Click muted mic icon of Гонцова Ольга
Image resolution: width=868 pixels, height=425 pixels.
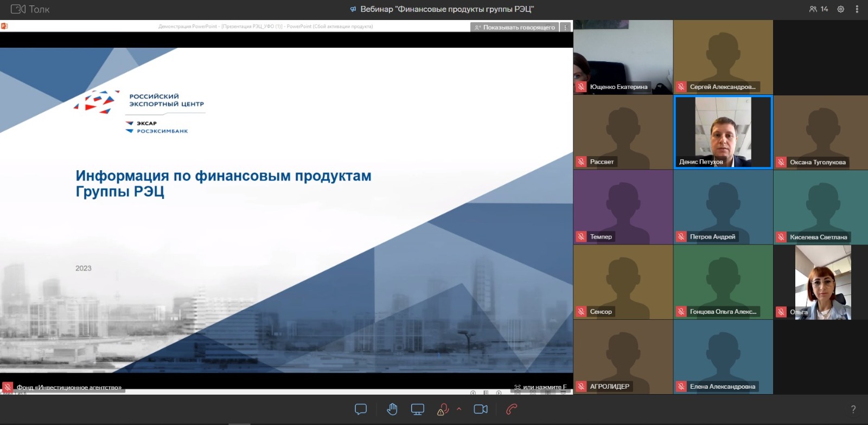click(x=681, y=312)
